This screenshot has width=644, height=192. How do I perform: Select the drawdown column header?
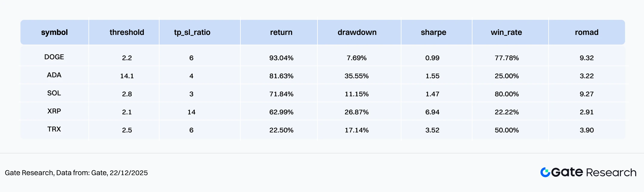click(x=357, y=33)
